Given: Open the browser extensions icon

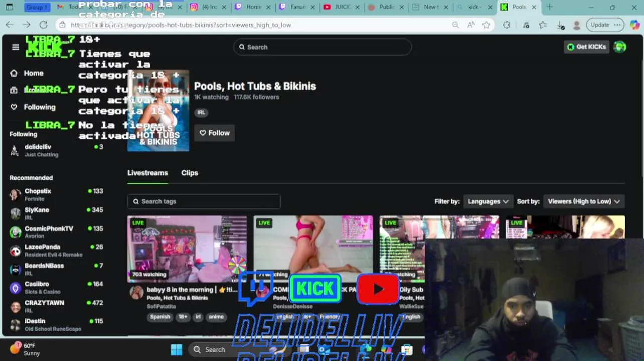Looking at the screenshot, I should point(507,25).
